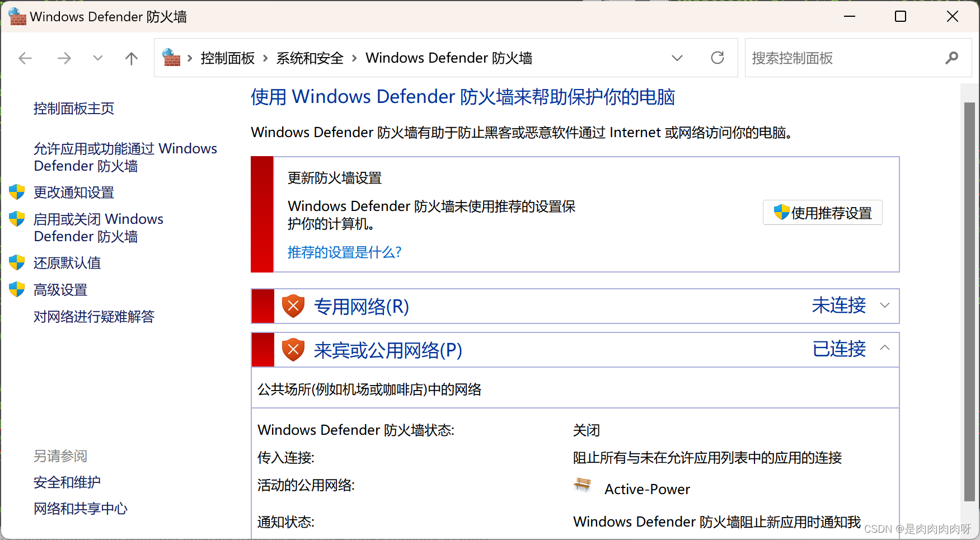
Task: Click the forward navigation arrow
Action: pos(64,58)
